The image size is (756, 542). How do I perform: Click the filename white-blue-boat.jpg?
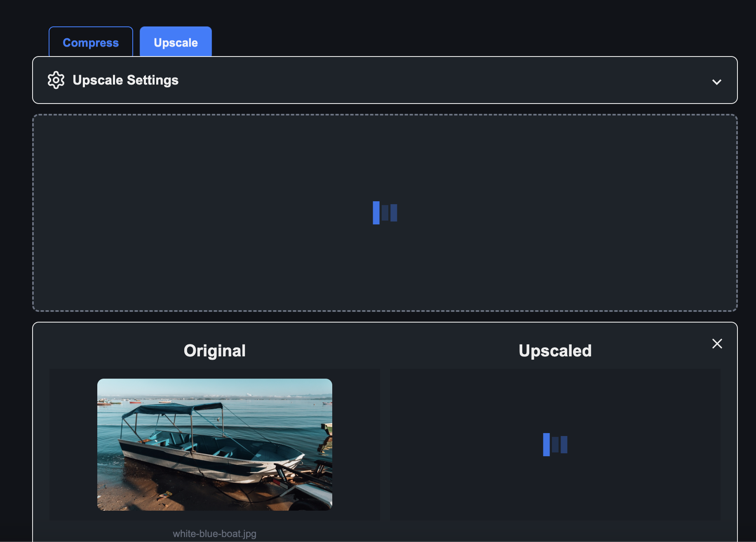(214, 533)
